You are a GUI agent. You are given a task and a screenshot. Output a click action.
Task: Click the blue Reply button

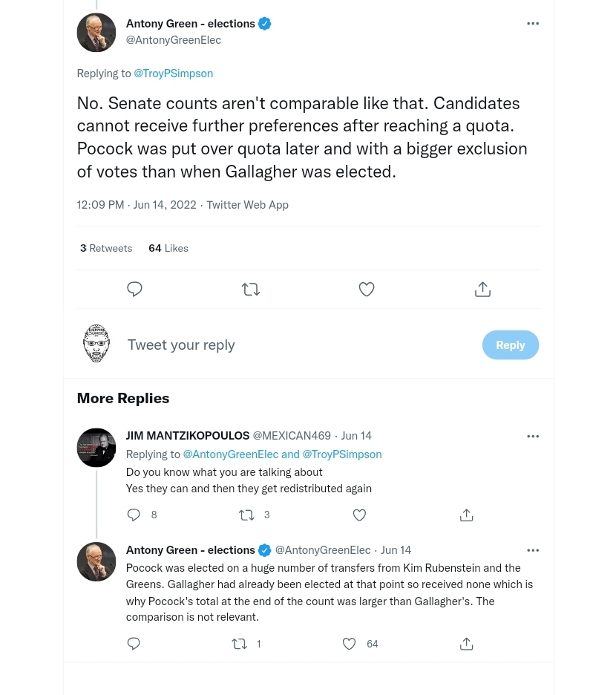[x=511, y=345]
